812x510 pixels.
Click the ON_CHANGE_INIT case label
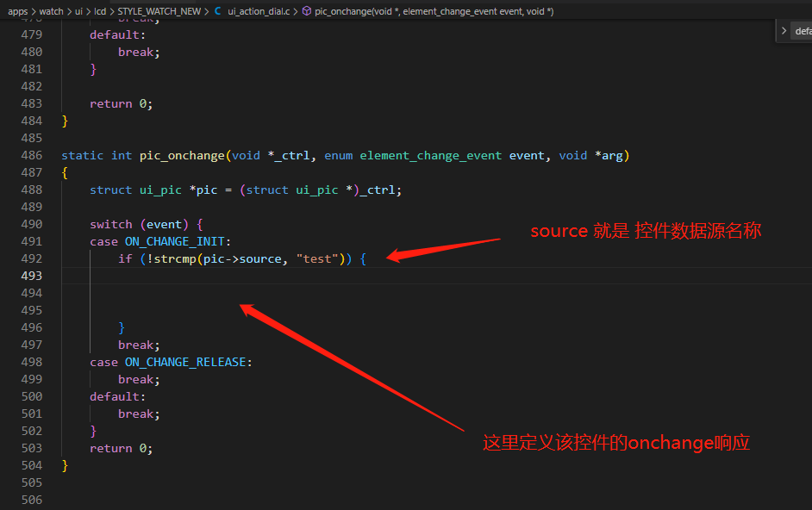174,242
